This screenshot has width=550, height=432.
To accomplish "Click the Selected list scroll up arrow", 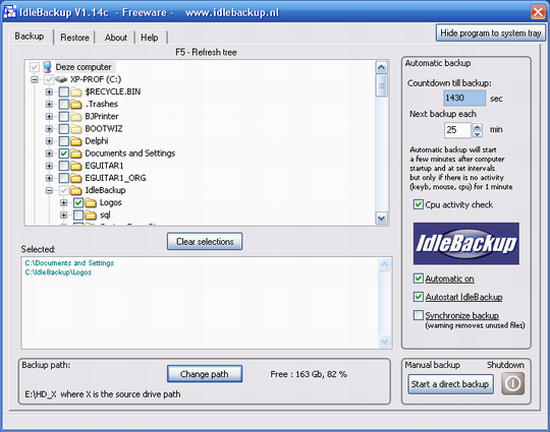I will pos(384,264).
